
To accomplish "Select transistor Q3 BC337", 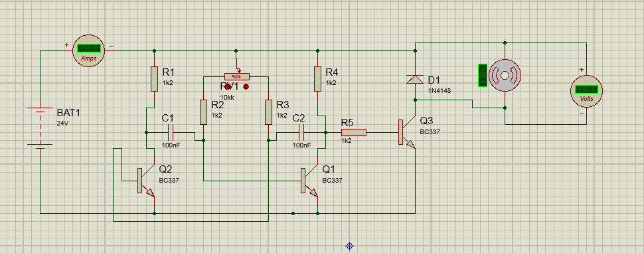I will point(407,132).
